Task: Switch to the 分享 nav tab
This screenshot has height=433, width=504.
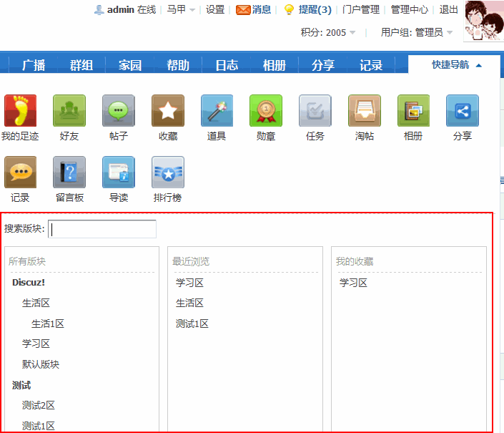Action: pos(322,65)
